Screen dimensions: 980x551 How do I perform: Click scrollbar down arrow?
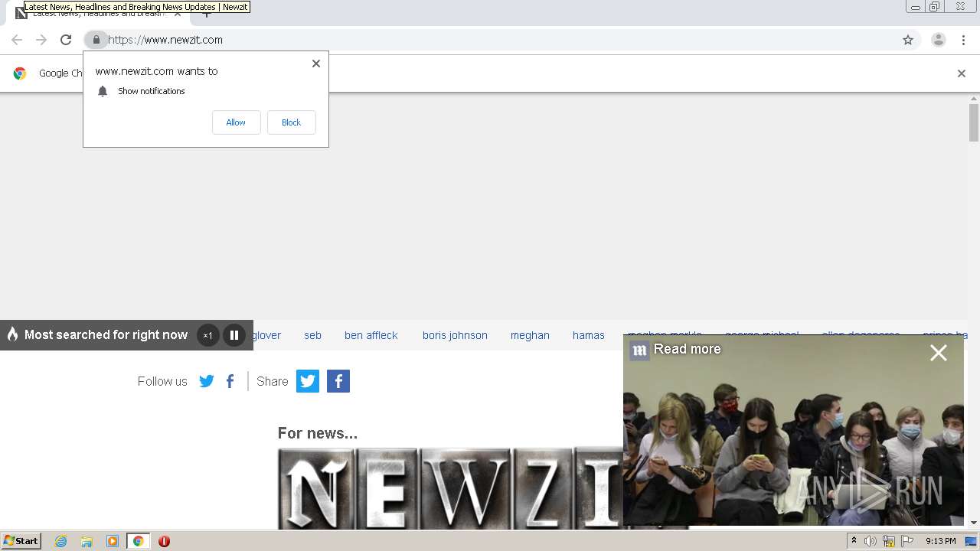974,523
